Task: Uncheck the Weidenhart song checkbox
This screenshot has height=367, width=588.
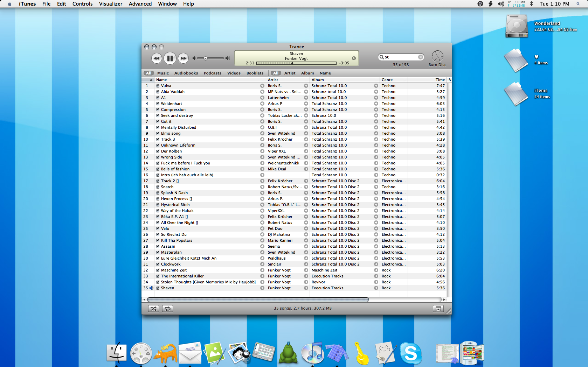Action: point(158,104)
